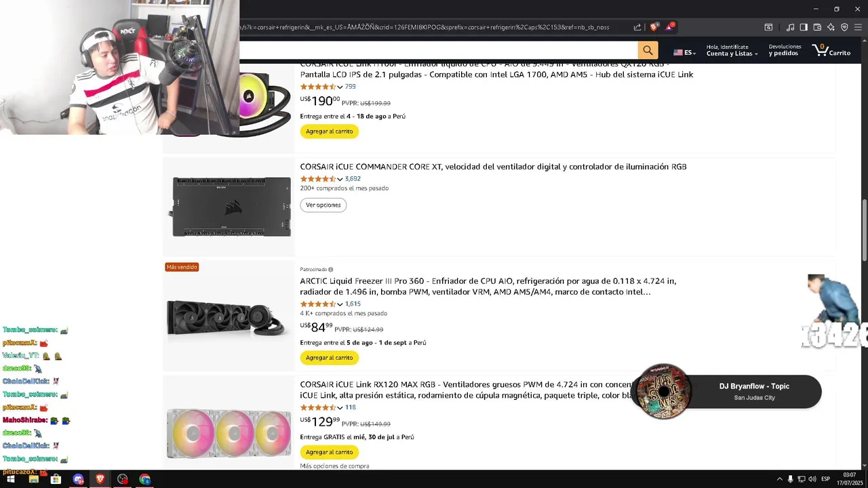Open Brave Rewards triangle icon
Viewport: 868px width, 488px height.
[670, 27]
